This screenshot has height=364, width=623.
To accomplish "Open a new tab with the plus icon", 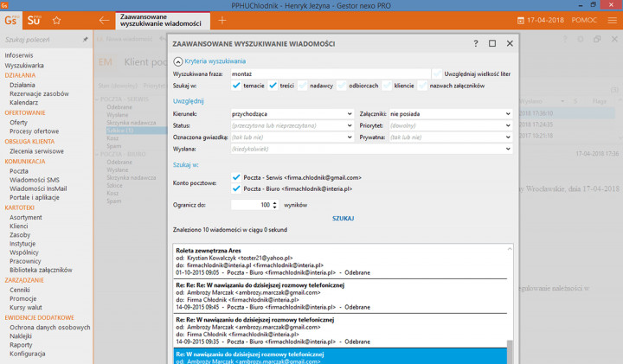I will pos(222,19).
